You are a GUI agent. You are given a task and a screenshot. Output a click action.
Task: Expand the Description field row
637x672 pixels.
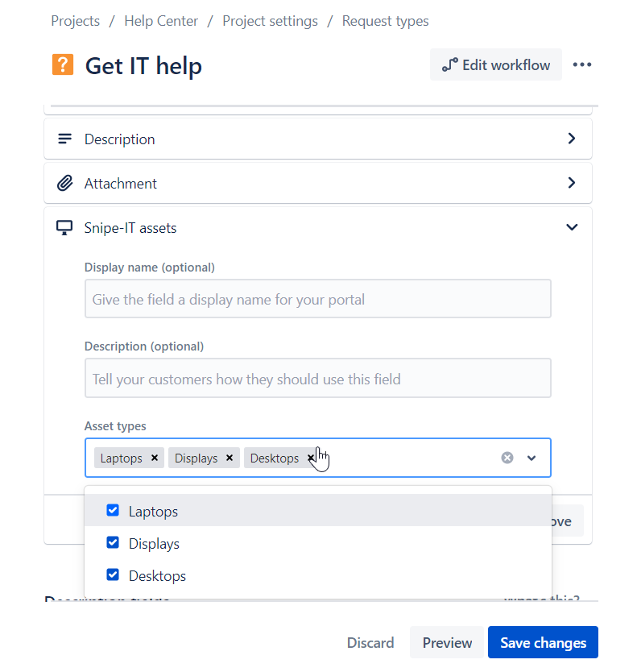pos(318,139)
